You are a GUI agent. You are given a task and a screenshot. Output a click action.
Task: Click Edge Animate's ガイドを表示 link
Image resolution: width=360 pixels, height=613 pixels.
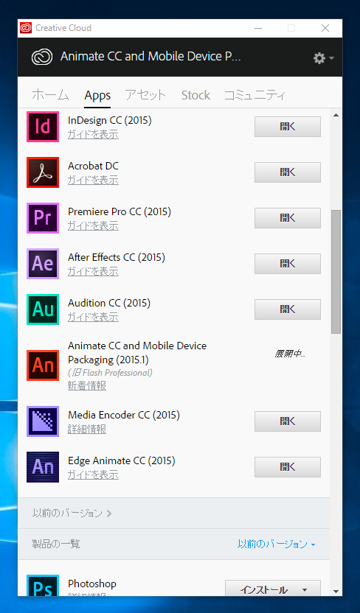tap(93, 475)
